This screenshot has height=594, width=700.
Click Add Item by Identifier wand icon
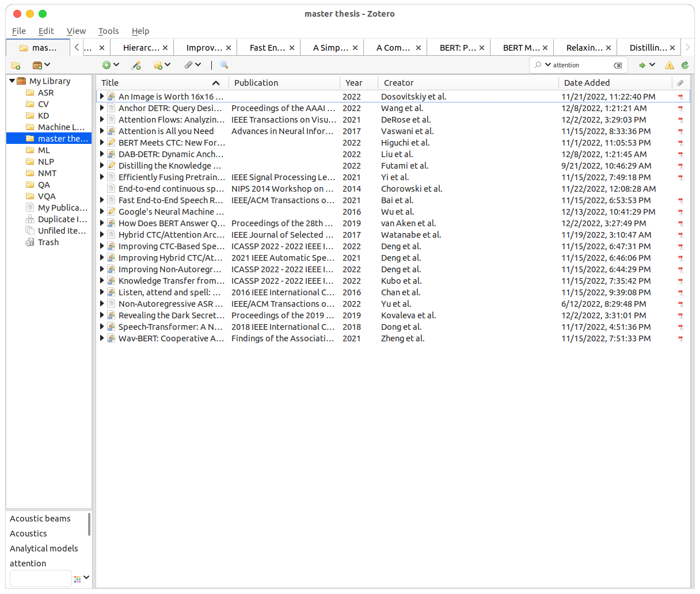[x=136, y=66]
